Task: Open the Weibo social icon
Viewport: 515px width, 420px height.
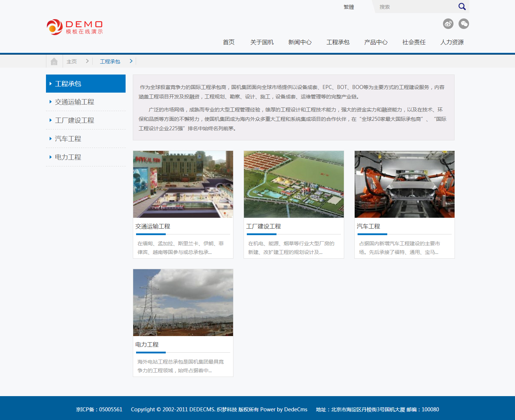Action: (x=448, y=24)
